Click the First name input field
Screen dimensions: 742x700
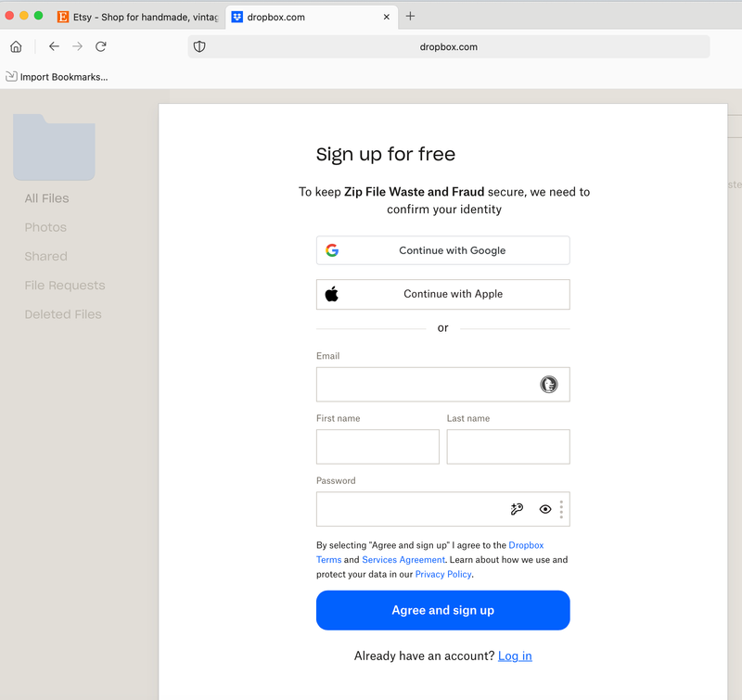pos(377,447)
